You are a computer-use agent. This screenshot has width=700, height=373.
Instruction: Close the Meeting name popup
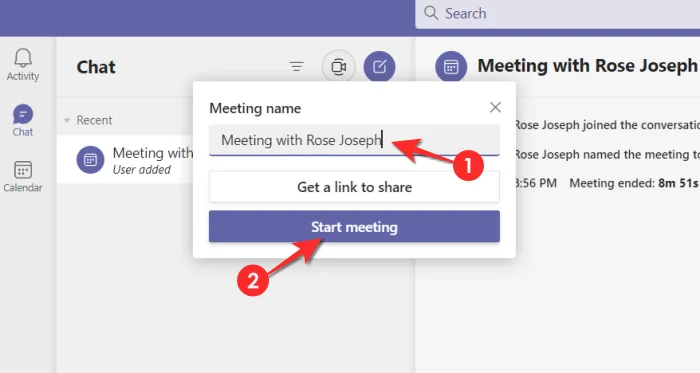pyautogui.click(x=495, y=107)
